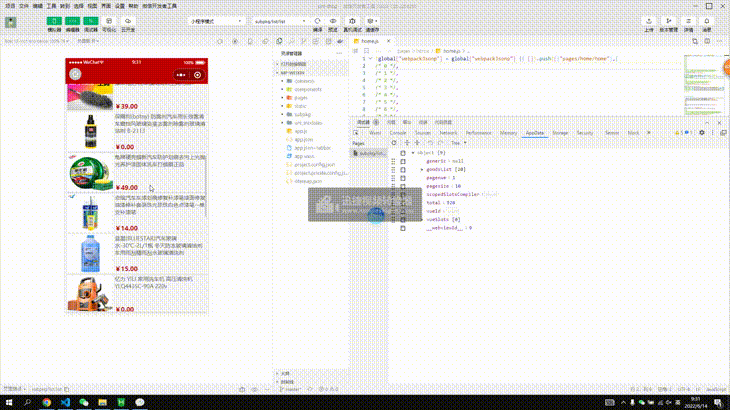Open explorer panel more actions dots
Screen dimensions: 730x410
tap(339, 54)
